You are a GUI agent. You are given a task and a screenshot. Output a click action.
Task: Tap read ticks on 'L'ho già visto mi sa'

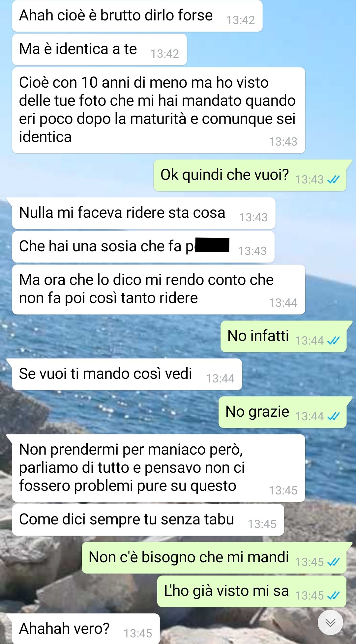pyautogui.click(x=333, y=596)
